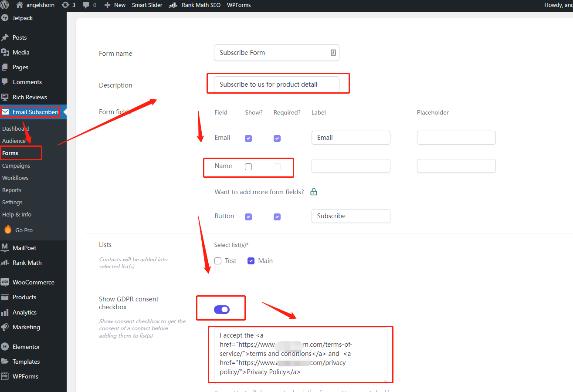This screenshot has width=573, height=392.
Task: Click Rank Math SEO text in admin bar
Action: coord(201,5)
